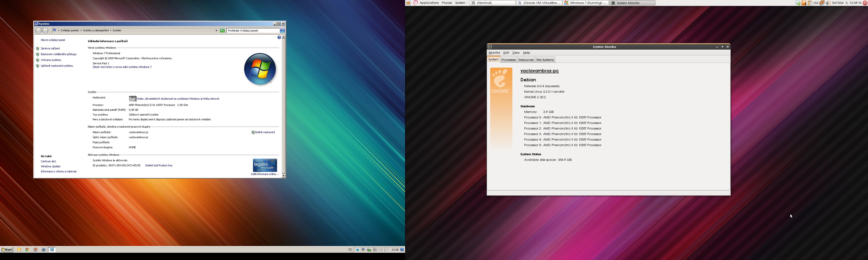Screen dimensions: 868x260
Task: Open the Ochrana systému link
Action: 51,60
